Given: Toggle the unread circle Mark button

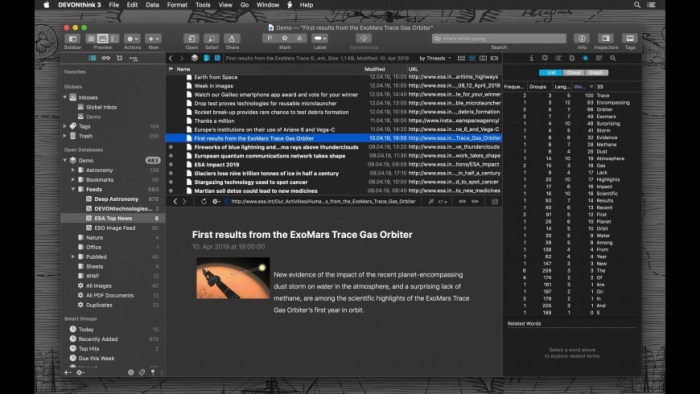Looking at the screenshot, I should [x=284, y=38].
